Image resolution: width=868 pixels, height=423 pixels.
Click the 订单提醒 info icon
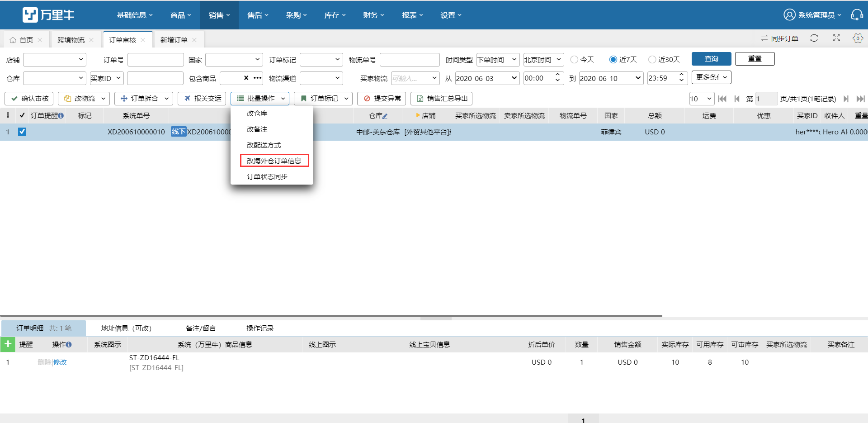tap(61, 116)
